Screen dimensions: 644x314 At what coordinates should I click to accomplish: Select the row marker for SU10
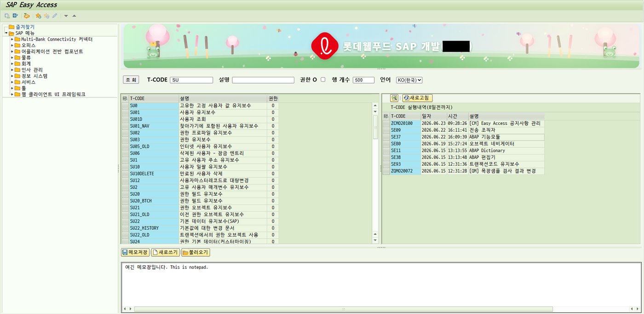(125, 167)
